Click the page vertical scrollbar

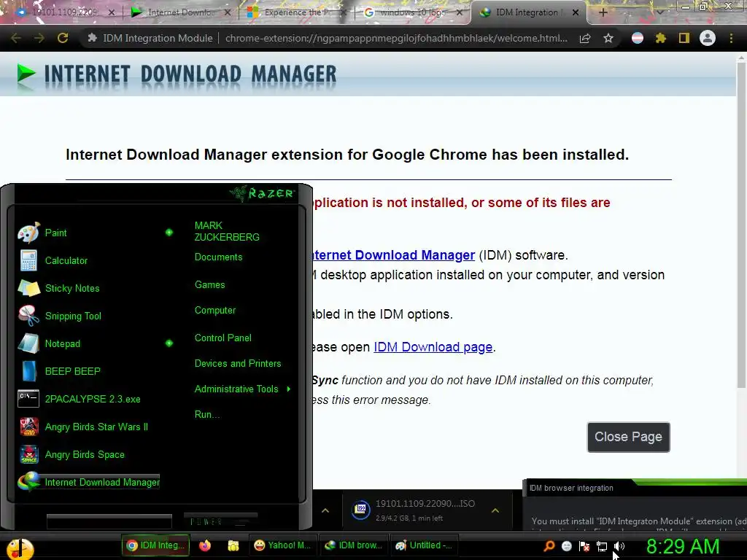(741, 225)
